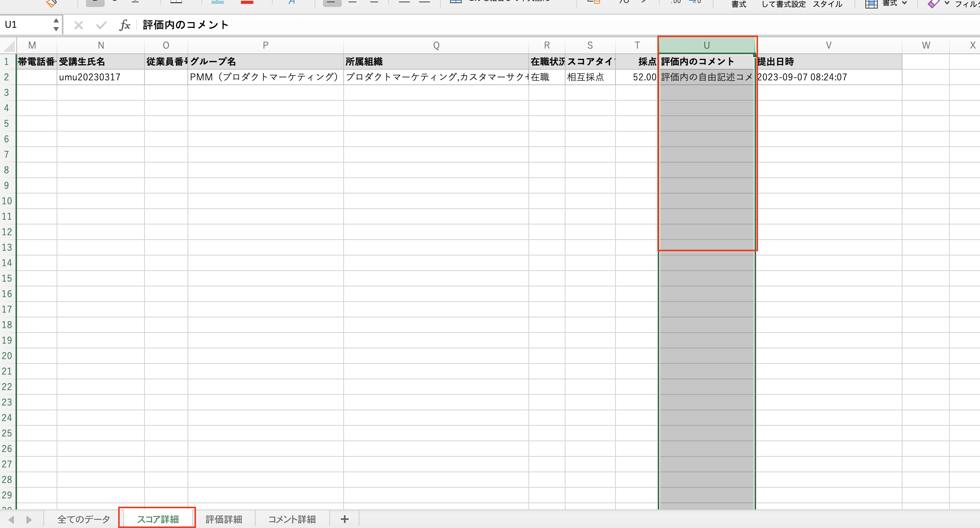
Task: Open the コメント詳細 sheet tab
Action: [x=292, y=519]
